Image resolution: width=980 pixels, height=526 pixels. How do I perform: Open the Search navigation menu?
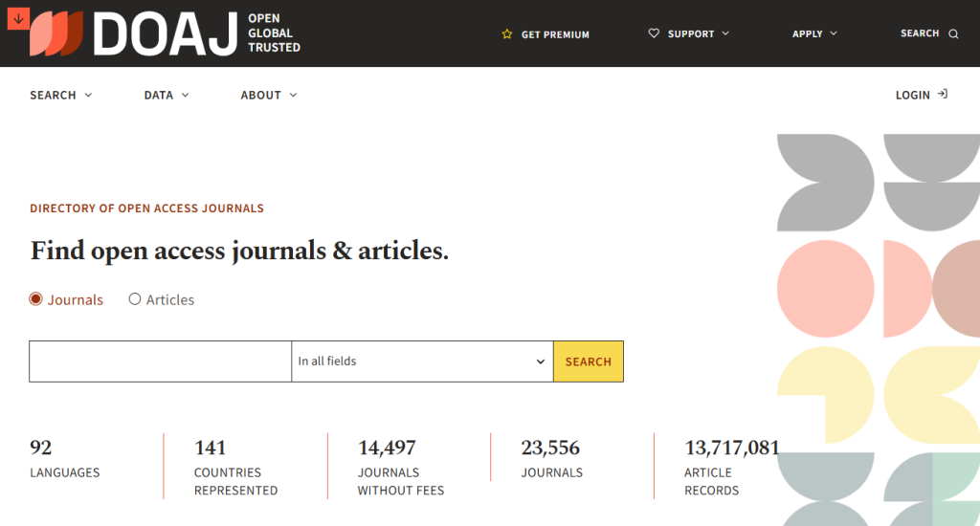click(61, 95)
